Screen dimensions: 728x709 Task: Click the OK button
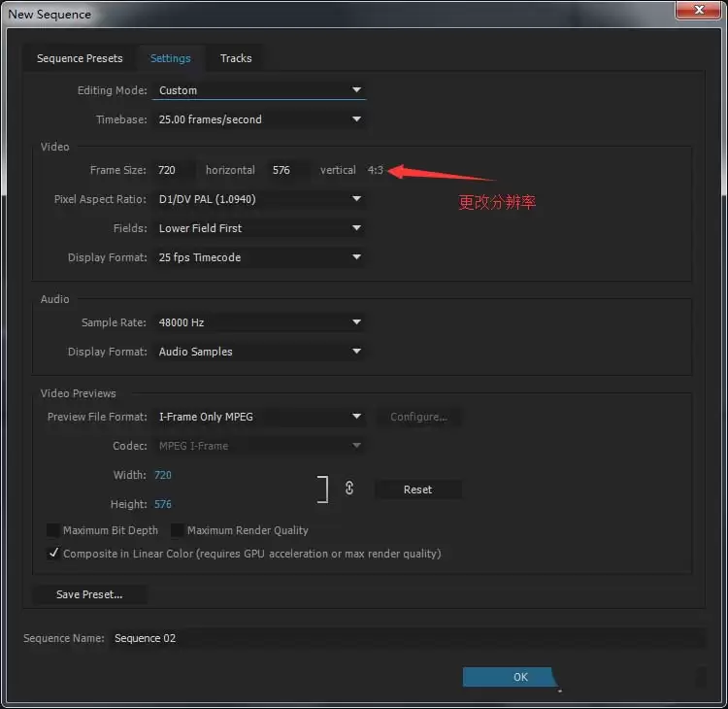coord(520,677)
